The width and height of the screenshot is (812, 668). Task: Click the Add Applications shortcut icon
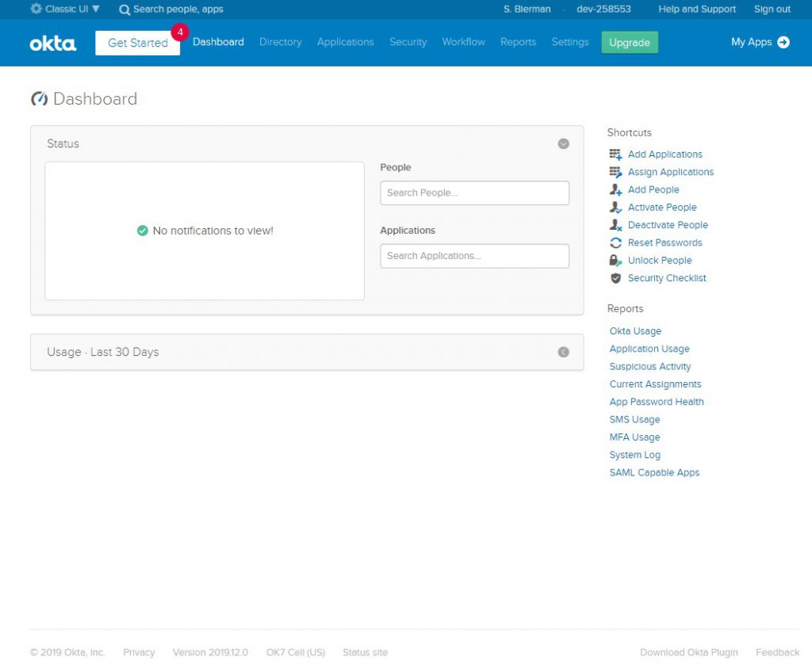pyautogui.click(x=615, y=155)
